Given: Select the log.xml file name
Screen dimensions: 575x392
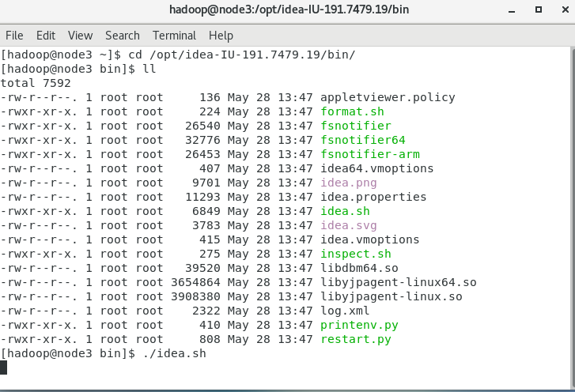Looking at the screenshot, I should pyautogui.click(x=345, y=311).
